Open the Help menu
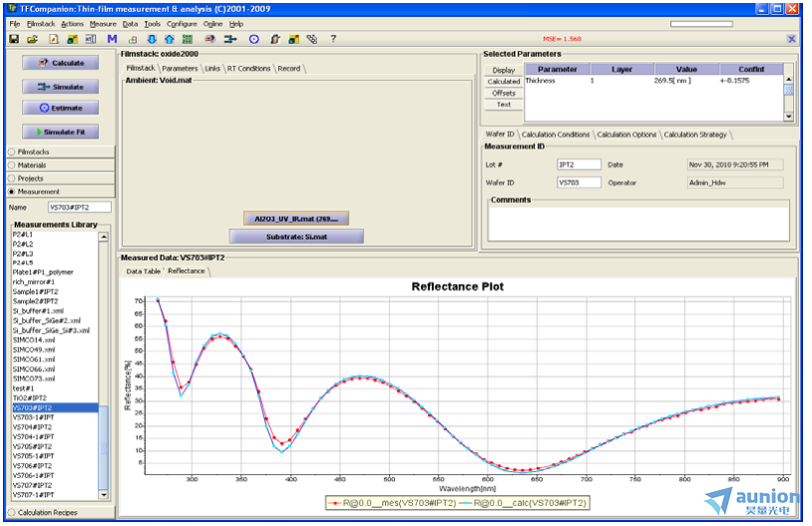Screen dimensions: 812x526 pyautogui.click(x=236, y=24)
